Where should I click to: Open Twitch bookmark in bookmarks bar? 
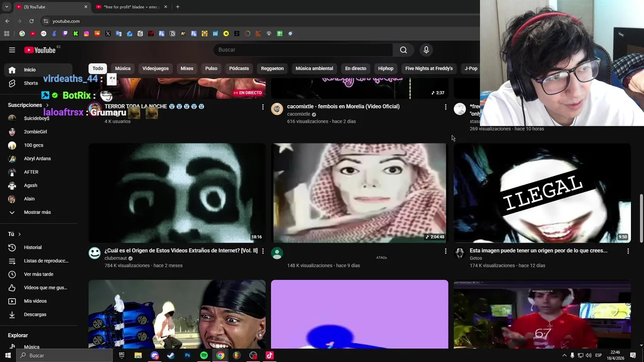[x=65, y=34]
